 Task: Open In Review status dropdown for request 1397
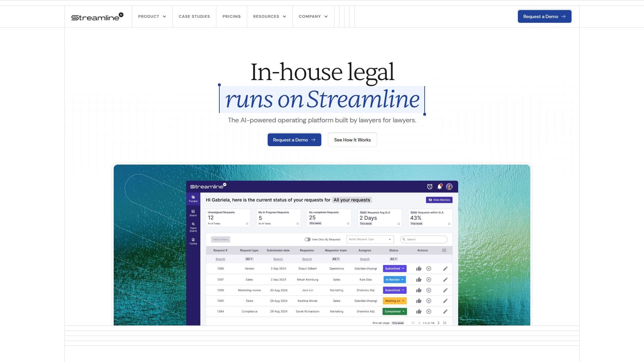(x=394, y=280)
